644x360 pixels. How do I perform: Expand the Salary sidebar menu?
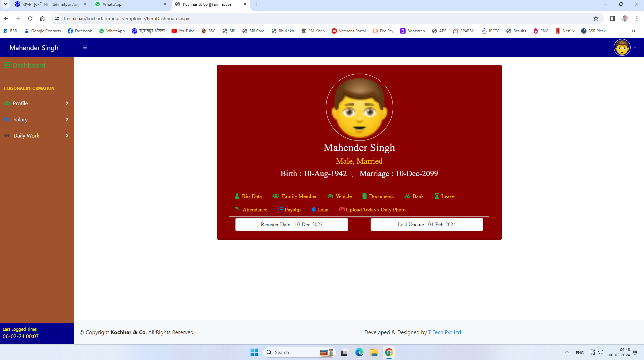click(x=36, y=119)
